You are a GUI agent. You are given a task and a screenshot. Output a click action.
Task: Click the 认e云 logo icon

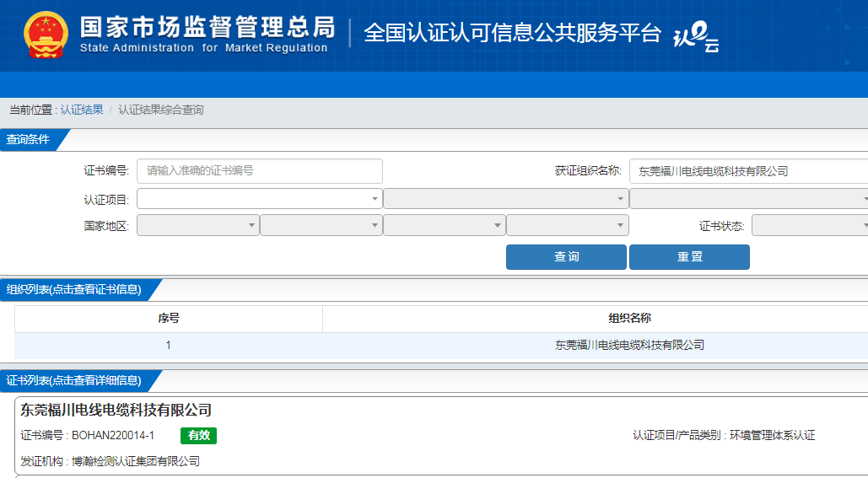tap(696, 36)
